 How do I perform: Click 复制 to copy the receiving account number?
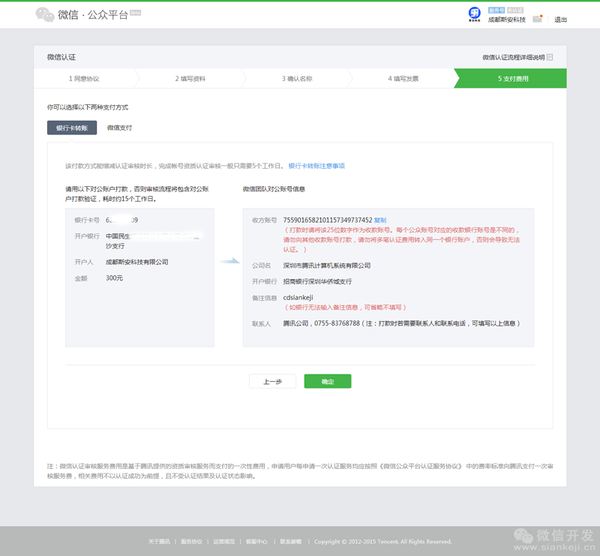click(x=380, y=220)
